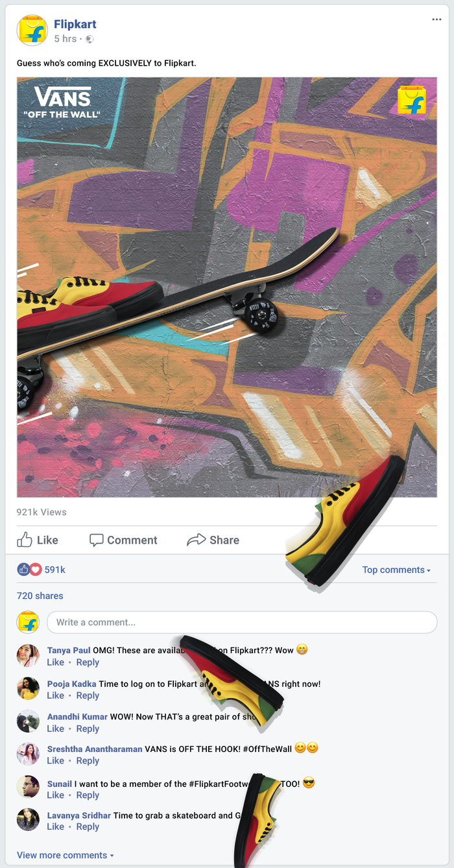Click Tanya Paul's profile picture
Image resolution: width=454 pixels, height=868 pixels.
(x=29, y=655)
